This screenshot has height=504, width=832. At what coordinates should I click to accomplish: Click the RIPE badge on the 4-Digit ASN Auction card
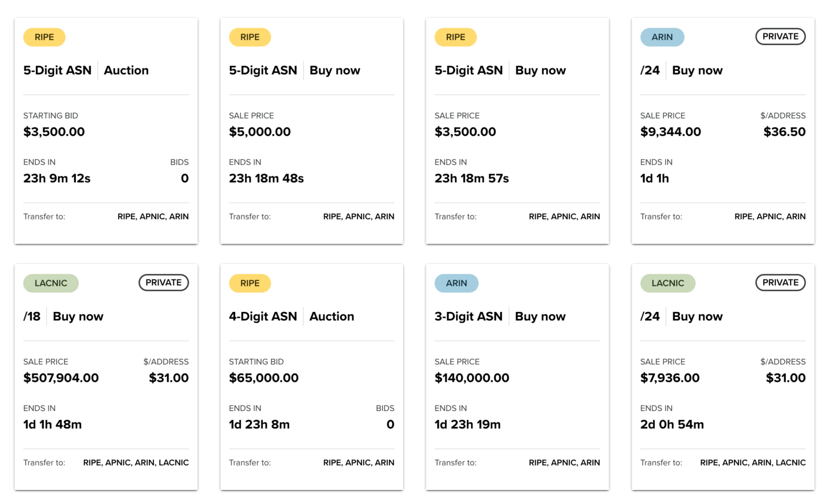[250, 283]
